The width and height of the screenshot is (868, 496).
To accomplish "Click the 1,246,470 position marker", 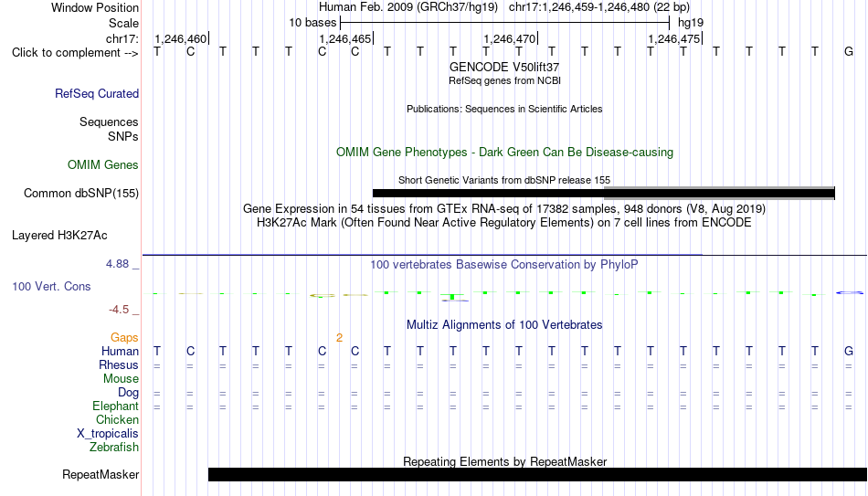I will (x=509, y=38).
